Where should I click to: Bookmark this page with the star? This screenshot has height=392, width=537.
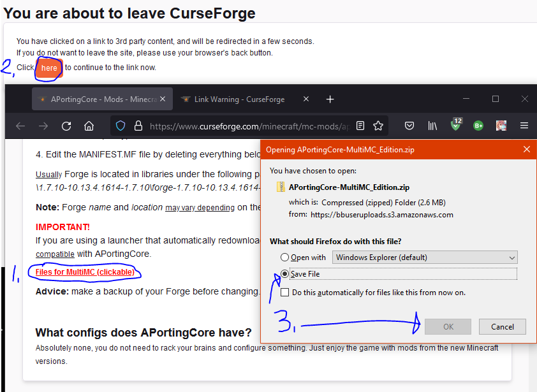378,126
